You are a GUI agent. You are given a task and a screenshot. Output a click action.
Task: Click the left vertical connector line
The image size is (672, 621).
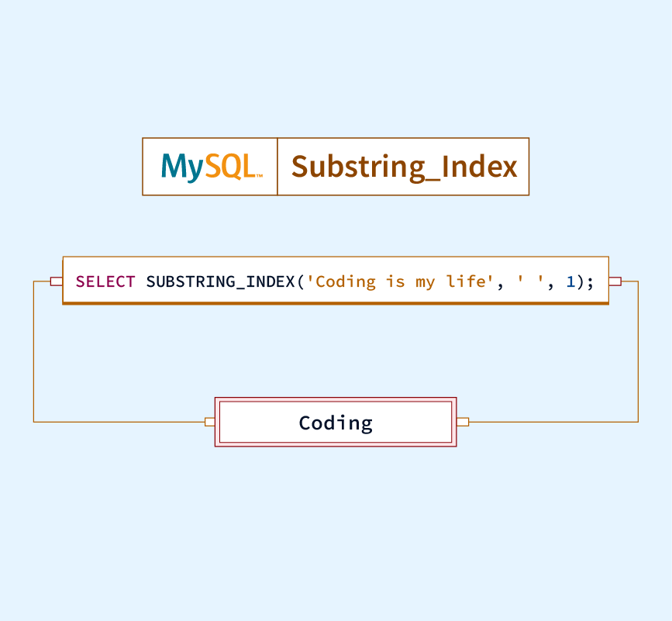tap(33, 351)
